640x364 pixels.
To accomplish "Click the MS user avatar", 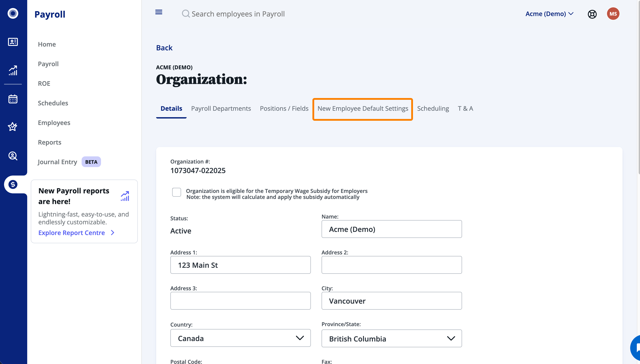I will click(613, 14).
